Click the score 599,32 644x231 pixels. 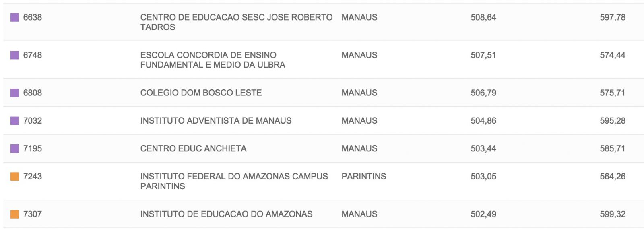pos(612,214)
